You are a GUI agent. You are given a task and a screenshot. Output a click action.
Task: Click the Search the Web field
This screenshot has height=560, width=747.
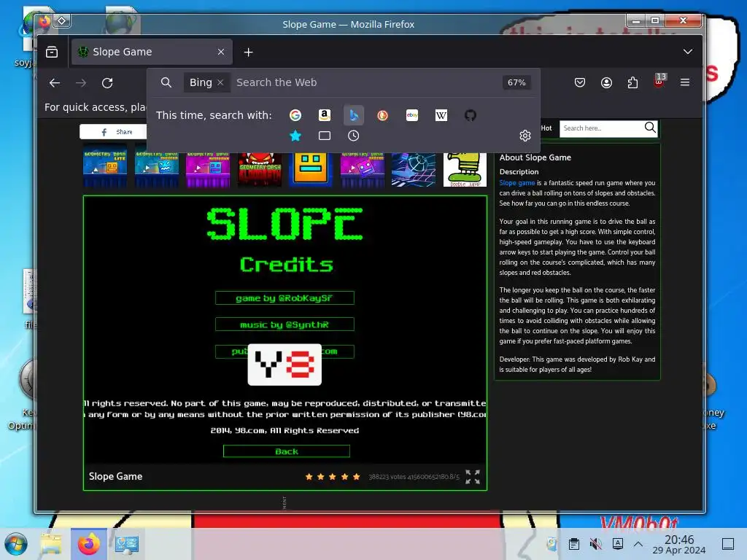coord(366,82)
